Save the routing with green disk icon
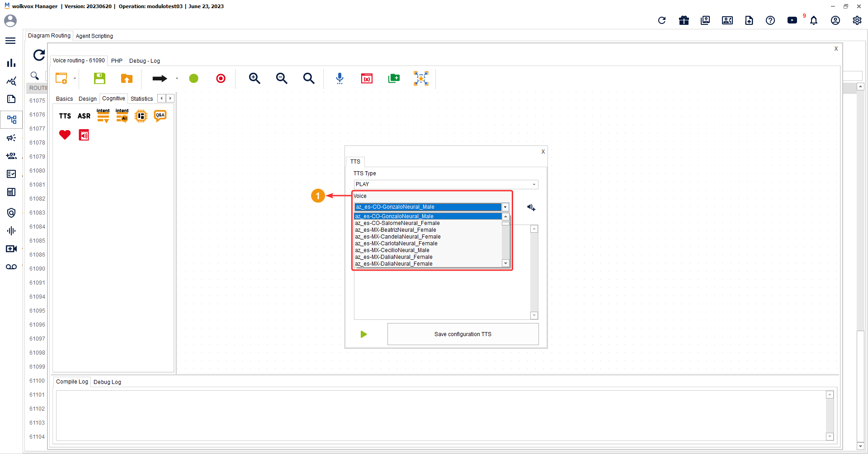 click(x=99, y=79)
